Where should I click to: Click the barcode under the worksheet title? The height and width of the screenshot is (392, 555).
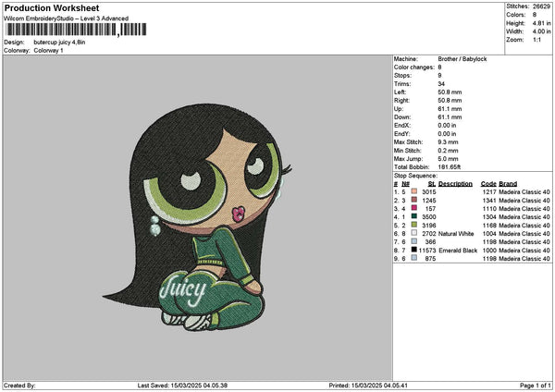76,30
